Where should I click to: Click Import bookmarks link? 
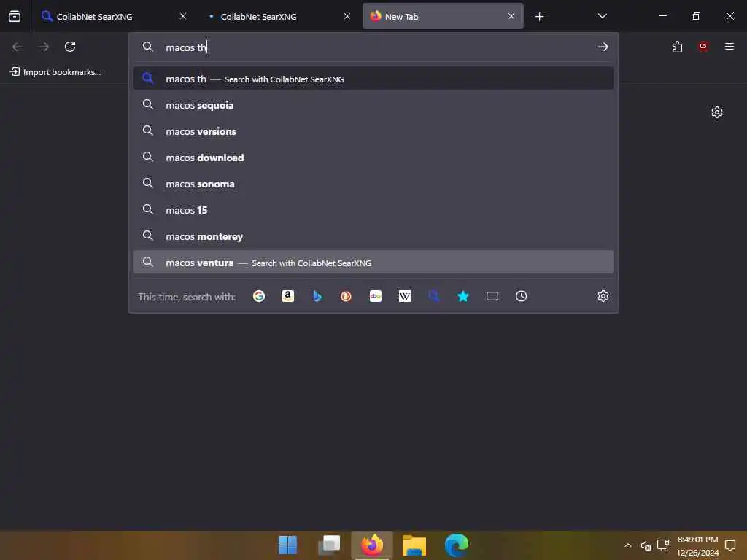[55, 72]
